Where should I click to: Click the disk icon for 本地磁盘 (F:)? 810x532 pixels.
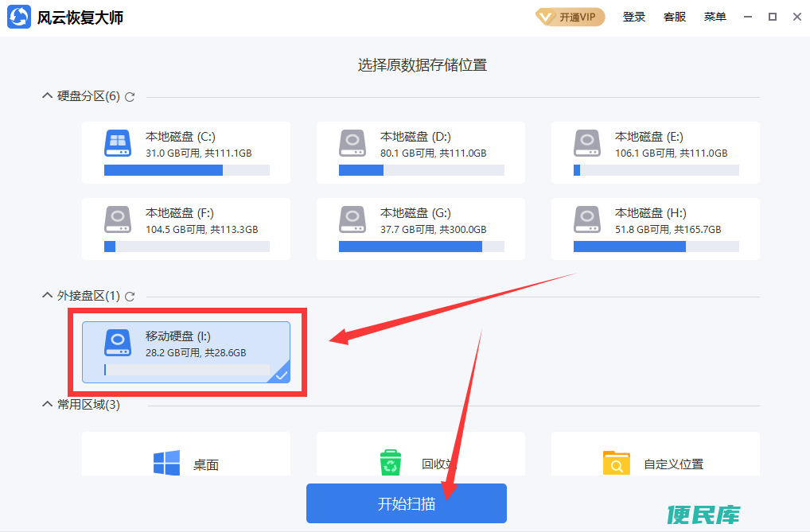pos(118,219)
